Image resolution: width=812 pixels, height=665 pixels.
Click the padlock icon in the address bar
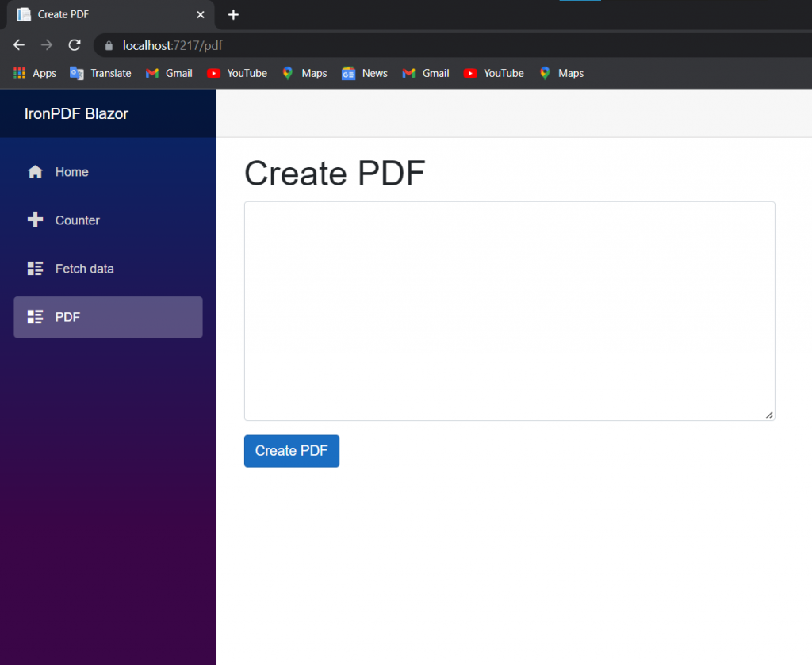pyautogui.click(x=107, y=45)
